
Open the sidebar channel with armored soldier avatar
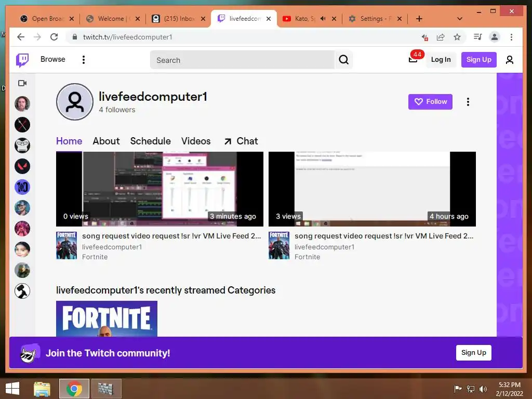(22, 270)
